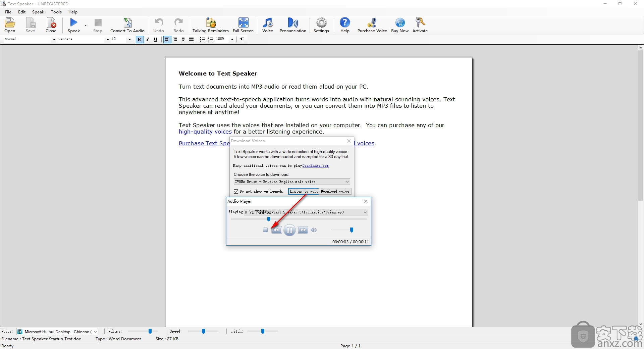Expand the Microsoft Huihui voice dropdown
Screen dimensions: 644x349
(95, 332)
